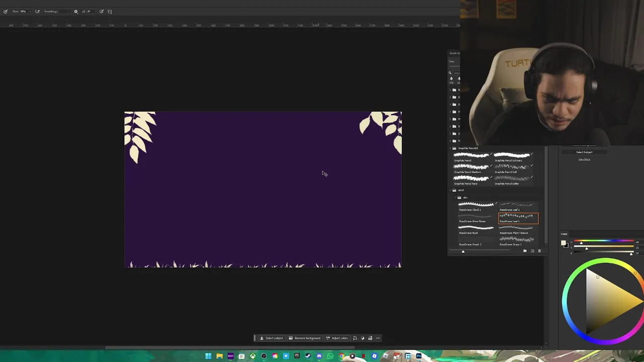This screenshot has width=644, height=362.
Task: Click the half-circle adjustment icon in contextual bar
Action: point(362,338)
